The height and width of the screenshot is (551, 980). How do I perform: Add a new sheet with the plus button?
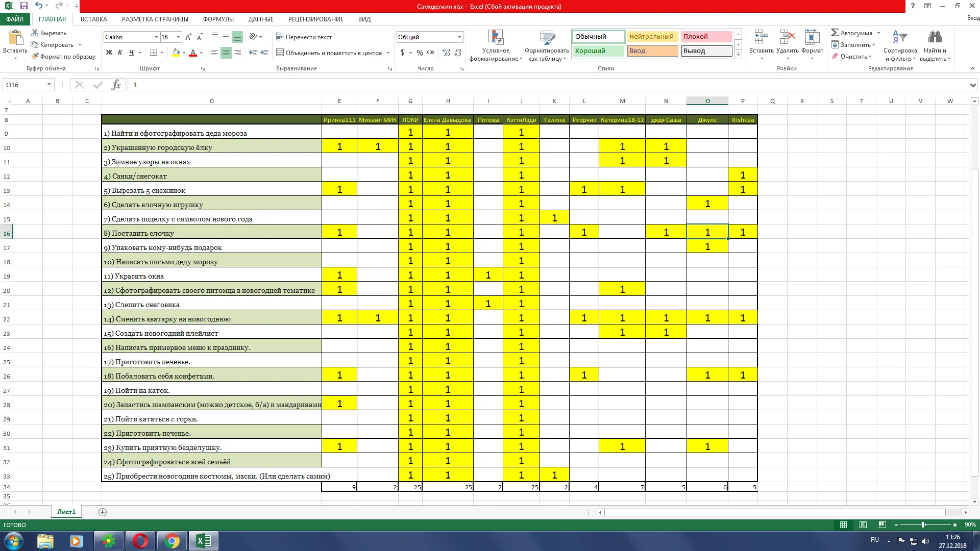(x=103, y=512)
